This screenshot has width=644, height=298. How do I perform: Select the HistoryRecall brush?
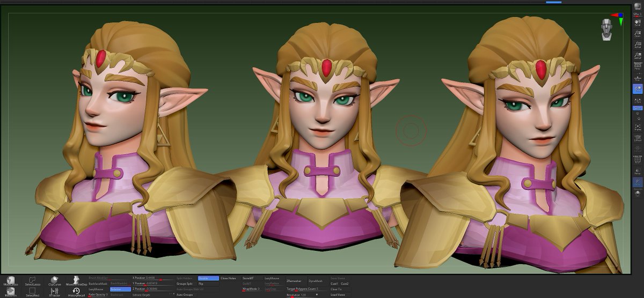coord(77,292)
